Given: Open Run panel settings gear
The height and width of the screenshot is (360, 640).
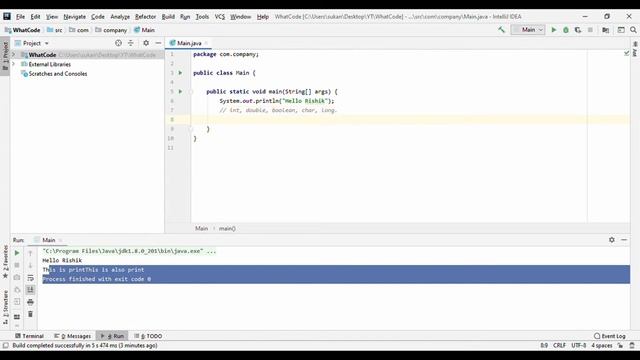Looking at the screenshot, I should pos(611,240).
